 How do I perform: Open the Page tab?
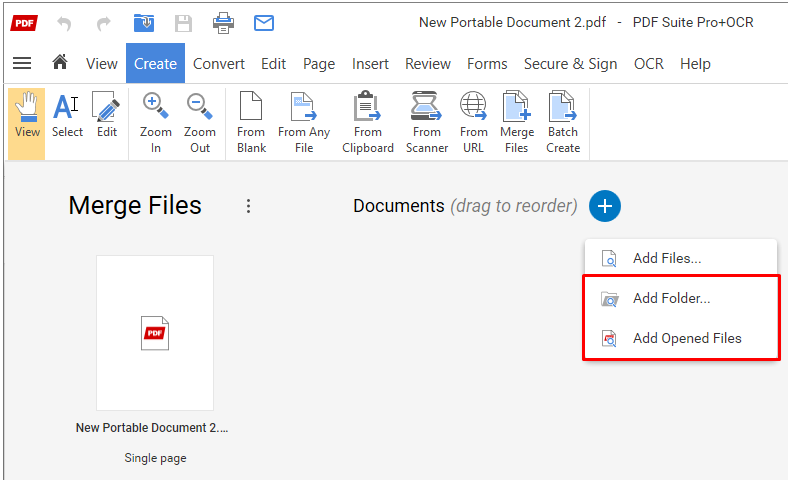point(319,64)
